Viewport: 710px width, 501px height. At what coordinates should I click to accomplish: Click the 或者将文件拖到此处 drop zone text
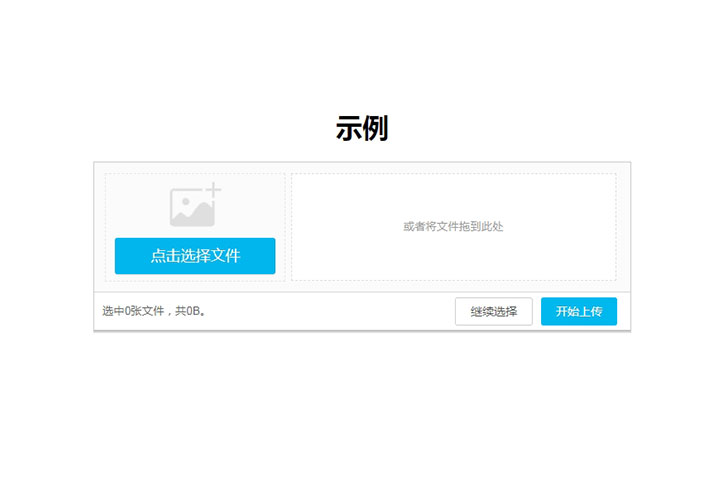tap(453, 227)
